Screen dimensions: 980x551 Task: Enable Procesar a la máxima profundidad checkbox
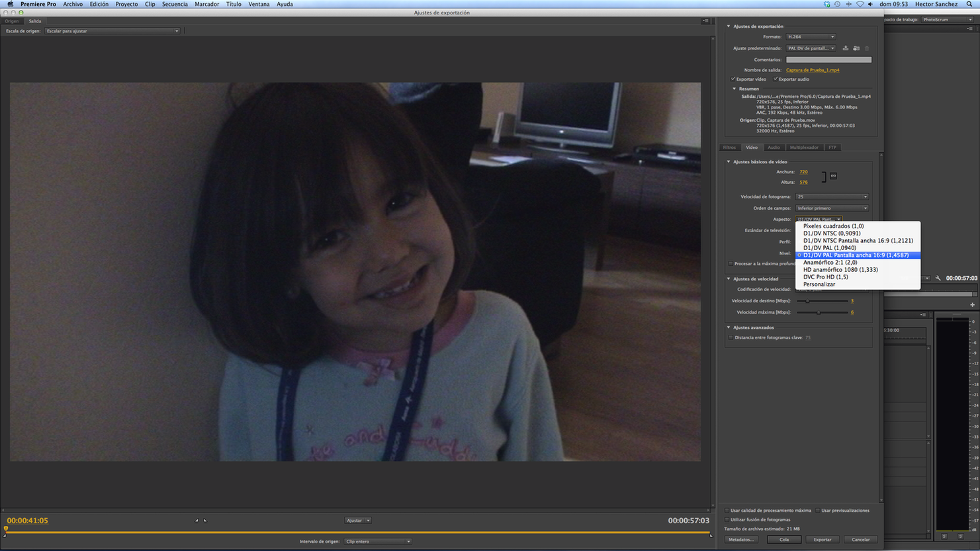click(x=731, y=264)
